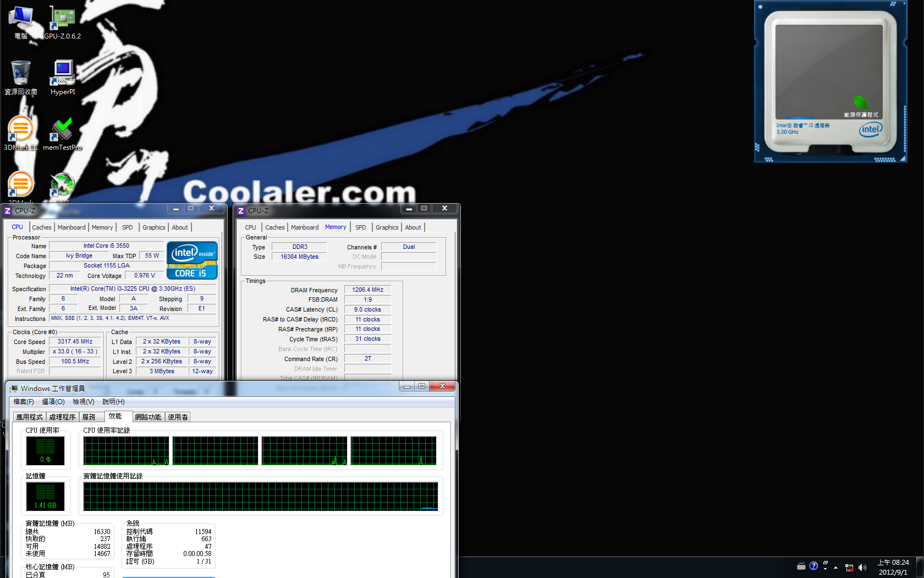This screenshot has height=578, width=924.
Task: Select the CPU tab in left CPU-Z window
Action: click(18, 227)
